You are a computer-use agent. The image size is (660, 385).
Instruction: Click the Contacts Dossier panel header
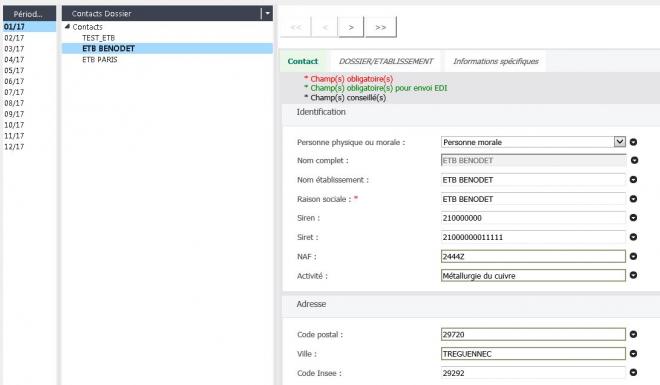167,13
